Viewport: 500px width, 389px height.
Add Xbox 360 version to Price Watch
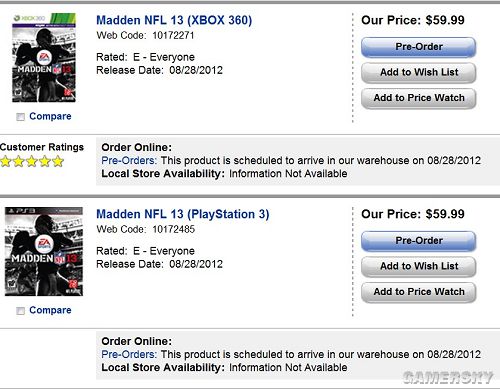(419, 98)
